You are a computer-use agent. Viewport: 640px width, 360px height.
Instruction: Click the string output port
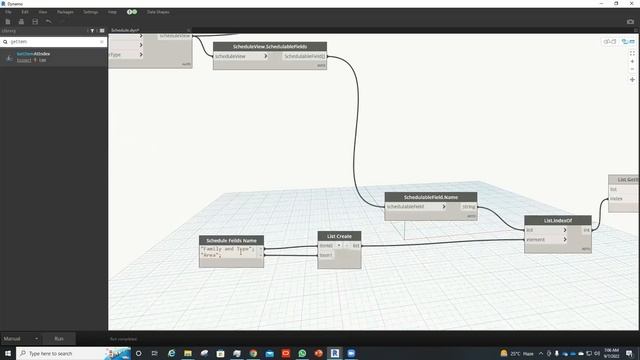[469, 207]
